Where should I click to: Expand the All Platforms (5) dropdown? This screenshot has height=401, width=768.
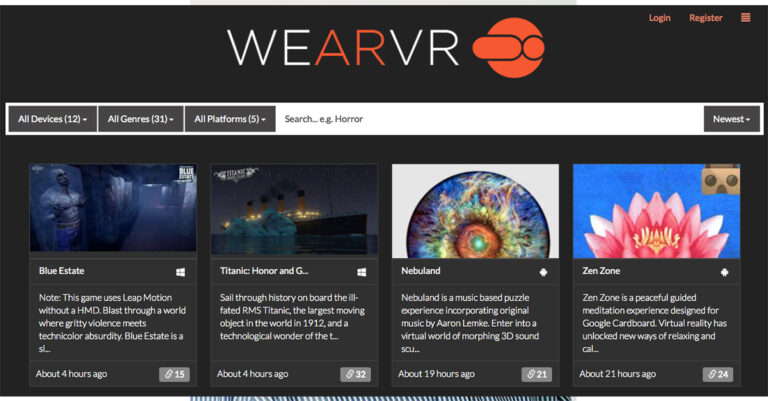point(230,119)
